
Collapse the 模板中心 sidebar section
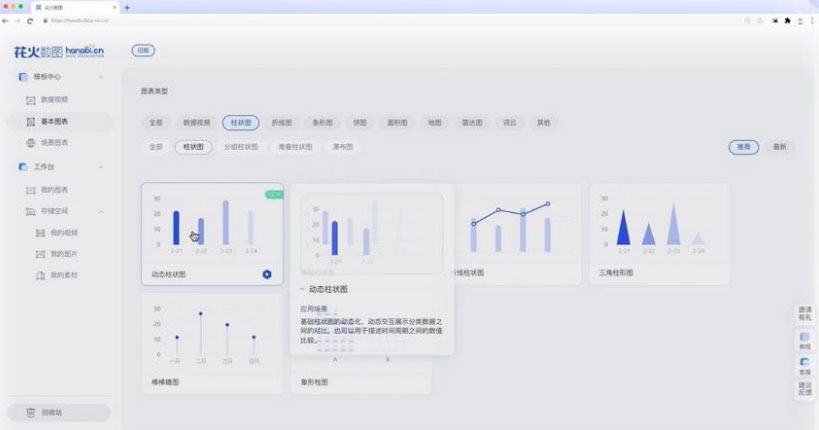coord(101,77)
